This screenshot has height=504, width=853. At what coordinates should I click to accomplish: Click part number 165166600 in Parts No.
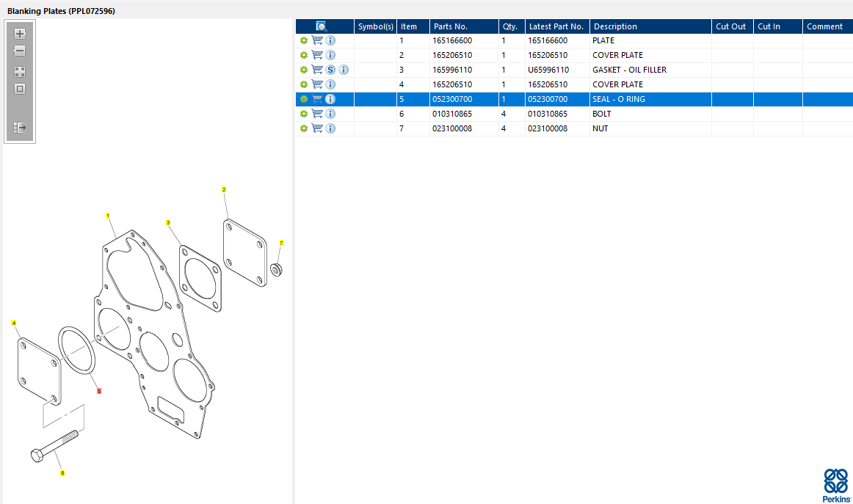[x=452, y=40]
